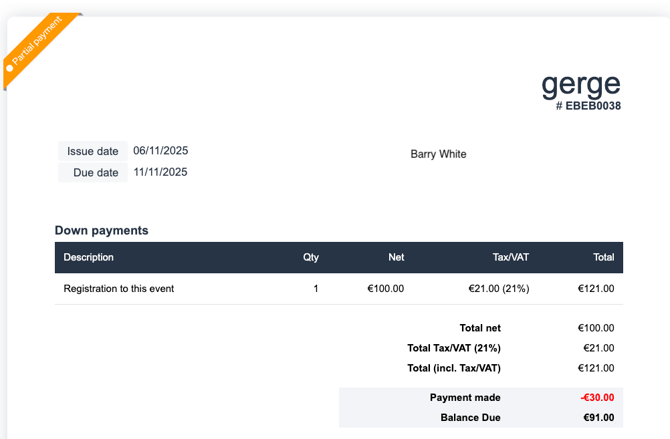Screen dimensions: 670x439
Task: Click the Net column header
Action: 396,257
